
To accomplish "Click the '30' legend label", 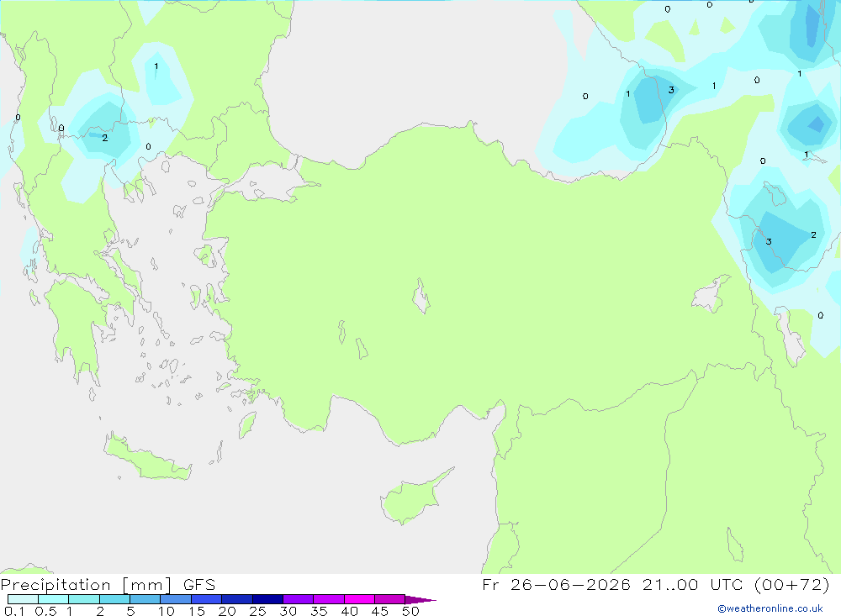I will tap(288, 611).
